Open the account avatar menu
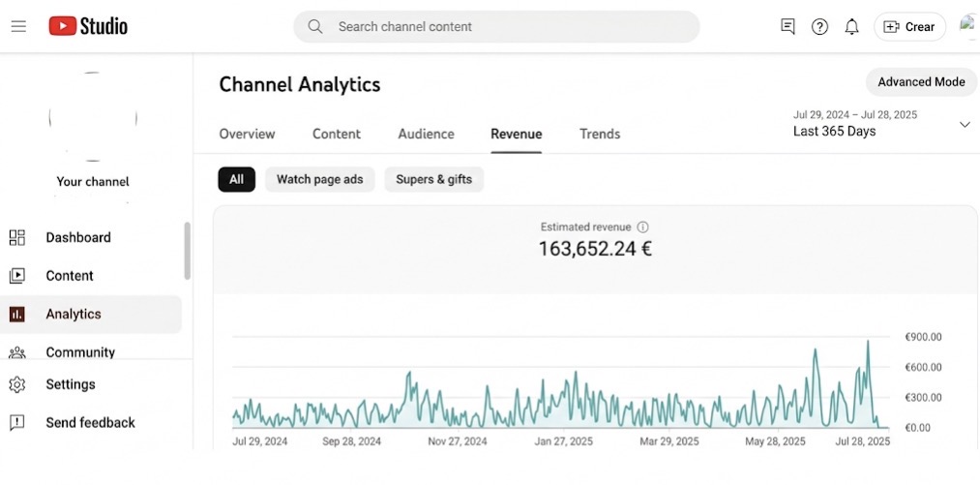The width and height of the screenshot is (980, 485). click(x=968, y=26)
